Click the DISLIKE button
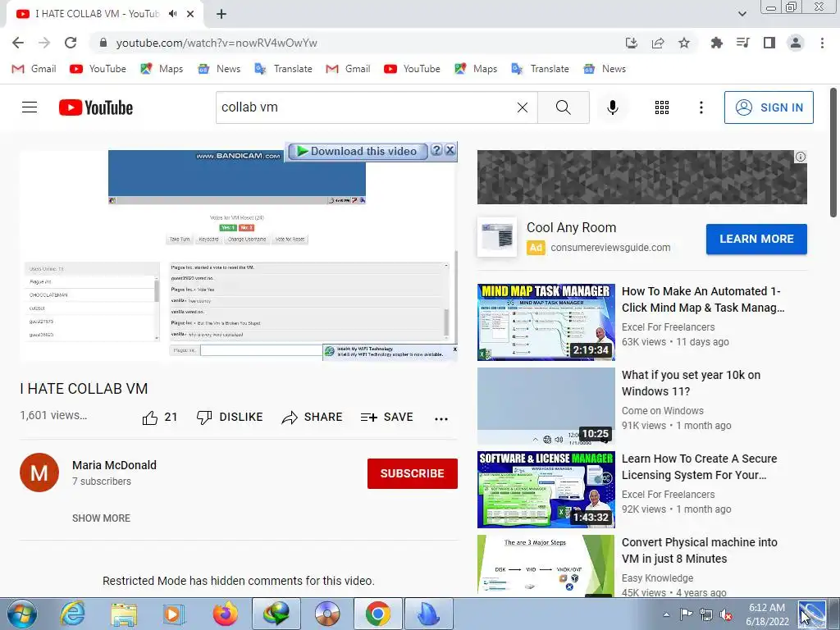 coord(230,418)
